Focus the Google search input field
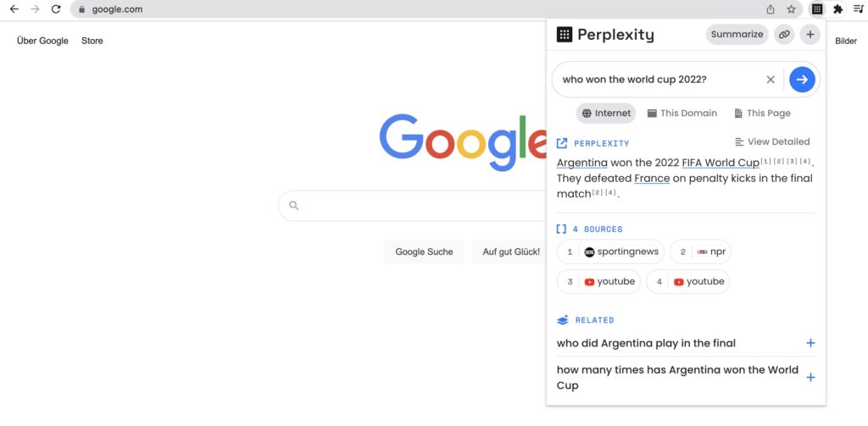The width and height of the screenshot is (868, 426). [x=413, y=206]
